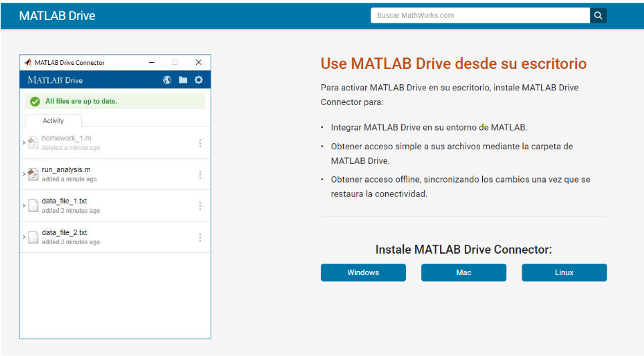Click the MATLAB Drive page title
The height and width of the screenshot is (356, 644).
pos(57,15)
